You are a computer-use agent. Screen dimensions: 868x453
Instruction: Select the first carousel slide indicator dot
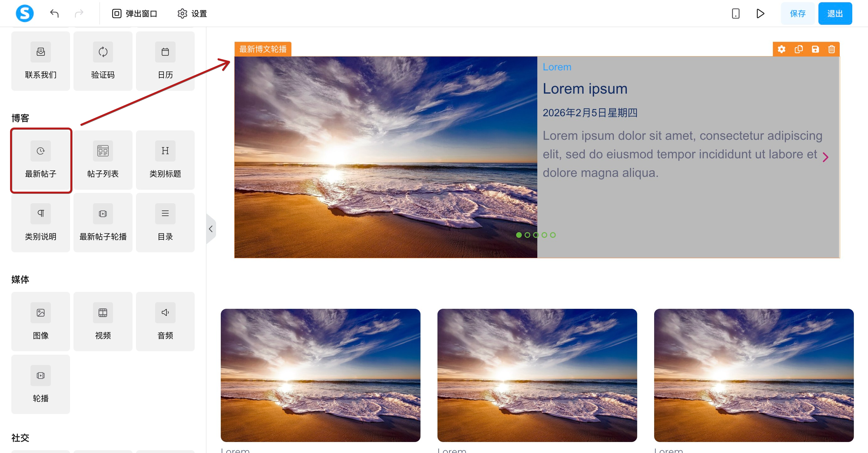point(519,235)
